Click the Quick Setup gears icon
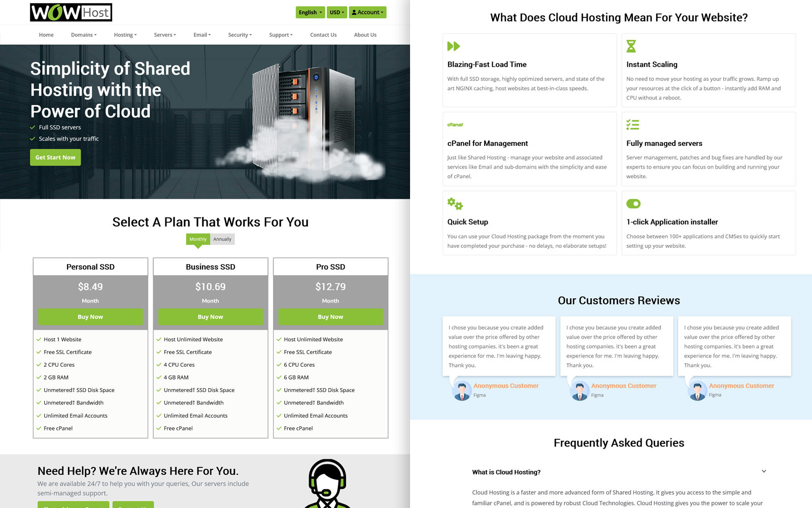 point(454,203)
